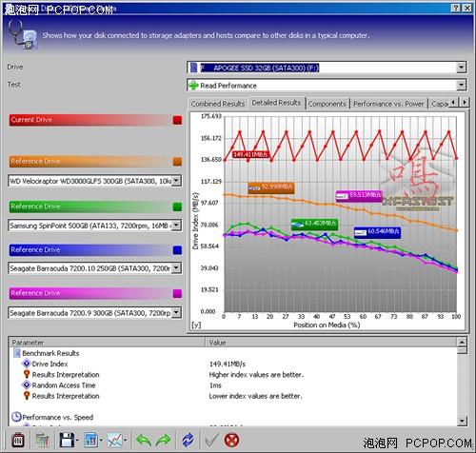Select the Detailed Results tab
The image size is (476, 453).
(276, 103)
